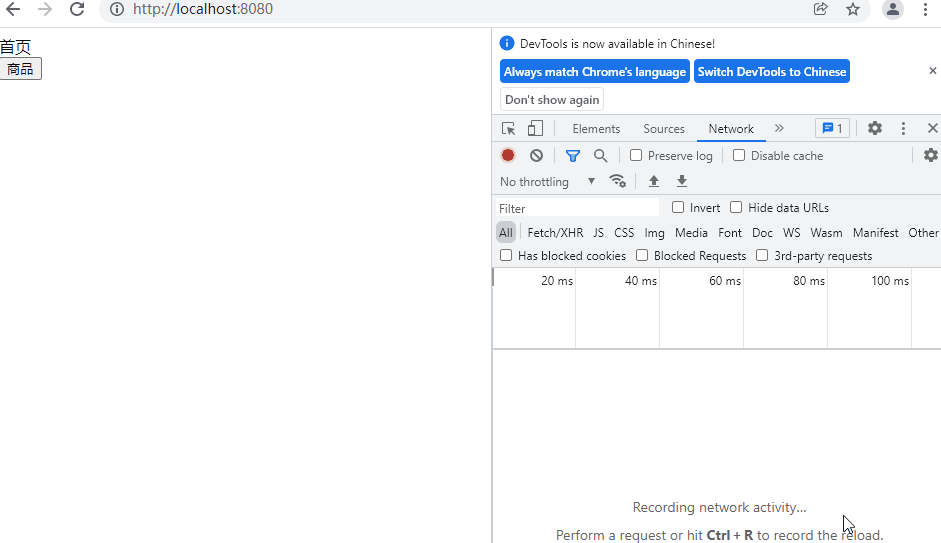Click the 100 ms timeline marker
The width and height of the screenshot is (941, 543).
click(890, 281)
